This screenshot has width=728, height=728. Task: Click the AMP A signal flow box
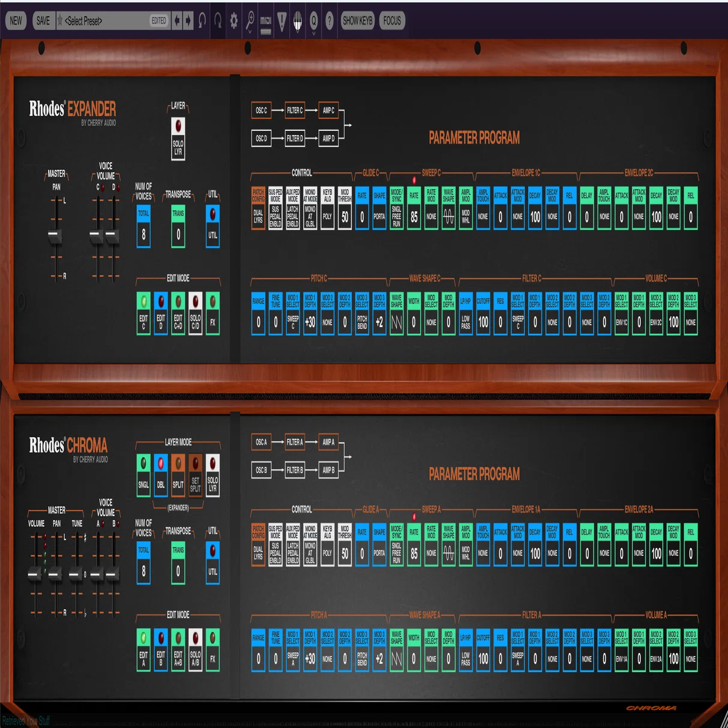(x=328, y=442)
